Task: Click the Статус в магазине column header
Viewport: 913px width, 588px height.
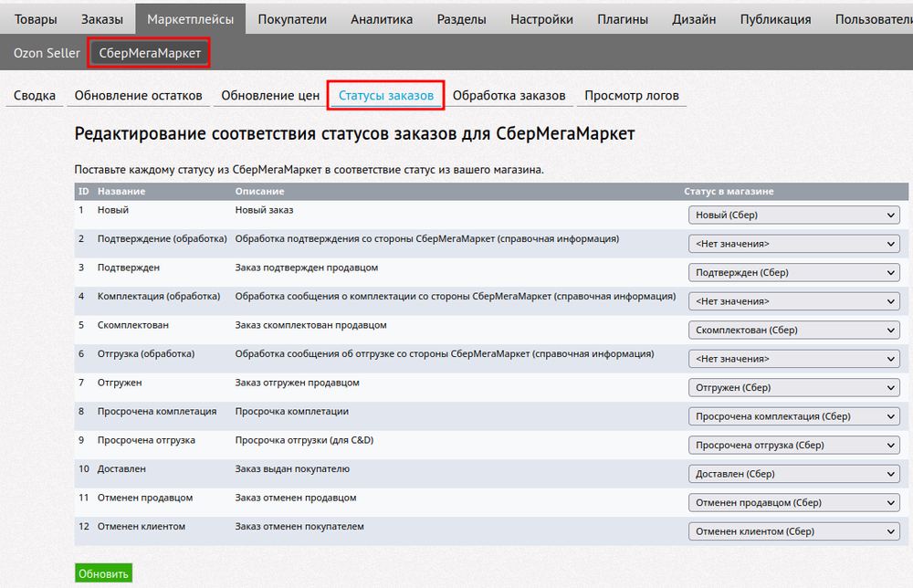Action: coord(729,192)
